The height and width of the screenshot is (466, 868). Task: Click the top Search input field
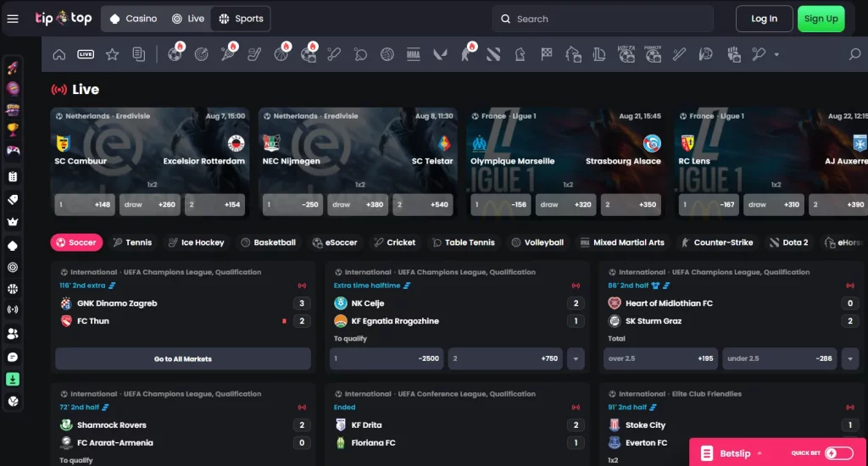tap(603, 19)
